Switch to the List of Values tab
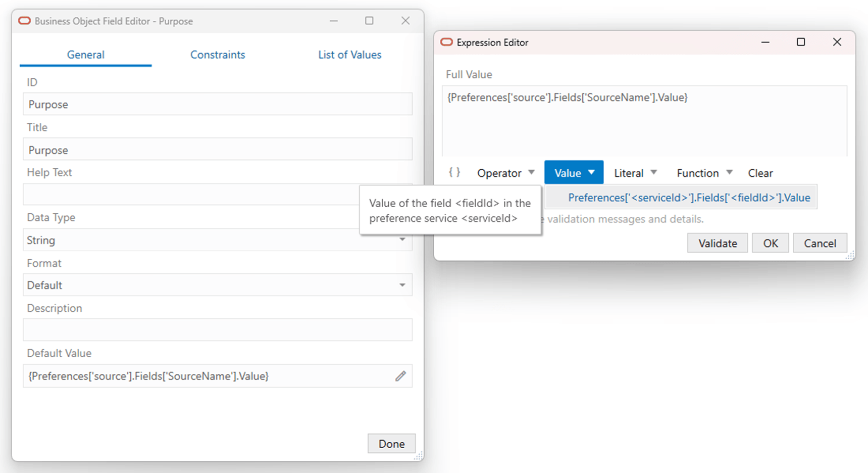868x473 pixels. (x=349, y=55)
